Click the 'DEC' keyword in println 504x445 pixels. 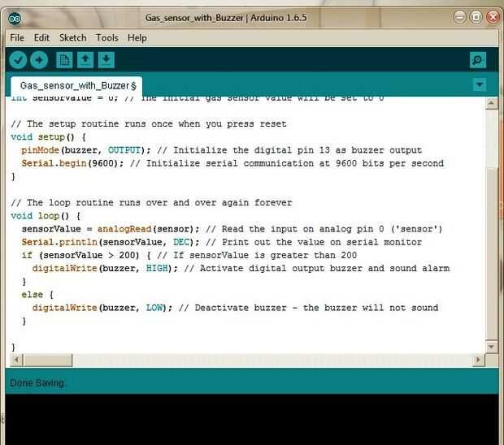181,242
